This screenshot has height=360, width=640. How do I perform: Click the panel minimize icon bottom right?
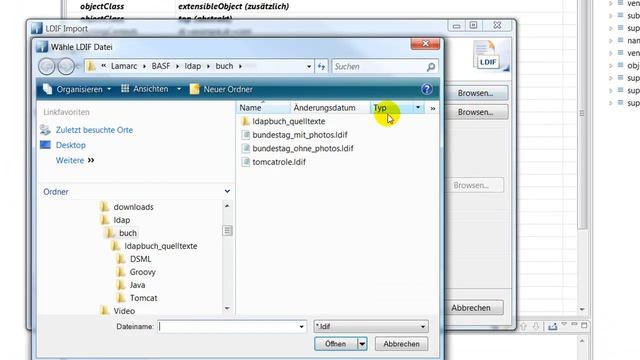pos(574,324)
